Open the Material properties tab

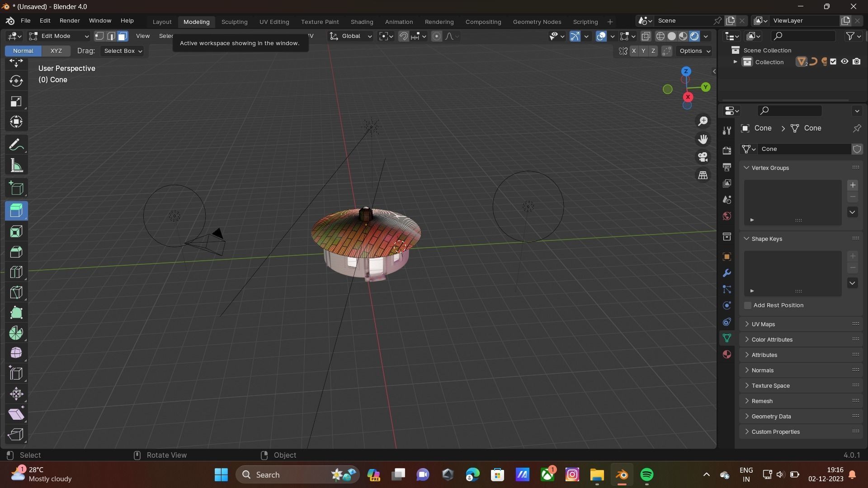[x=727, y=354]
